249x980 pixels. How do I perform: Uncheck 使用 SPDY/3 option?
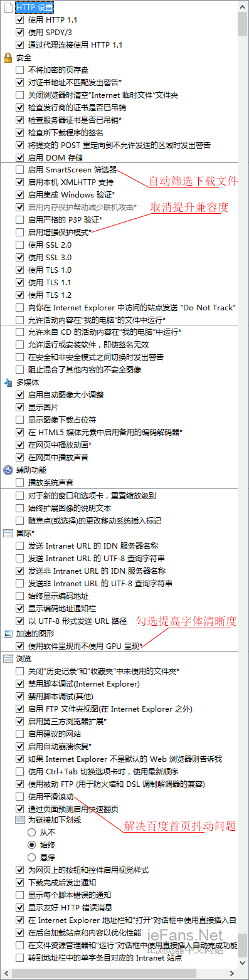pos(21,33)
